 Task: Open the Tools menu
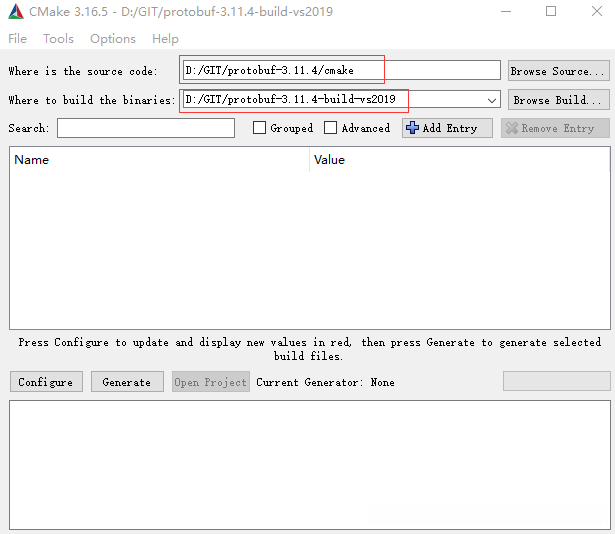tap(58, 38)
